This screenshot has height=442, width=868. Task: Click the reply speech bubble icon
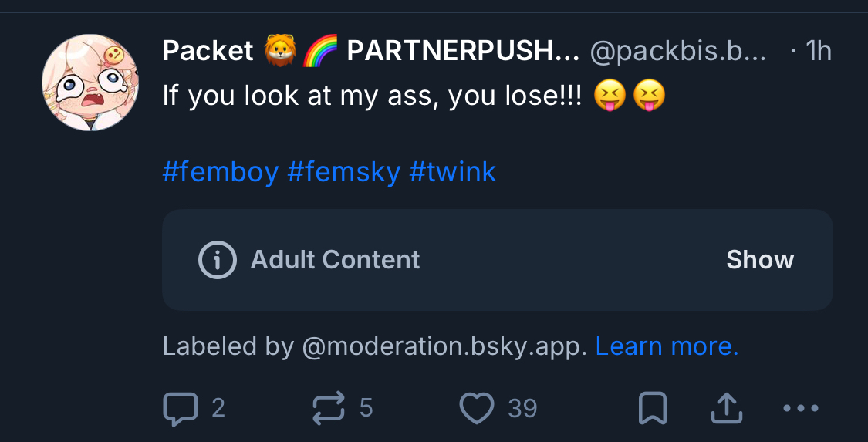coord(181,409)
